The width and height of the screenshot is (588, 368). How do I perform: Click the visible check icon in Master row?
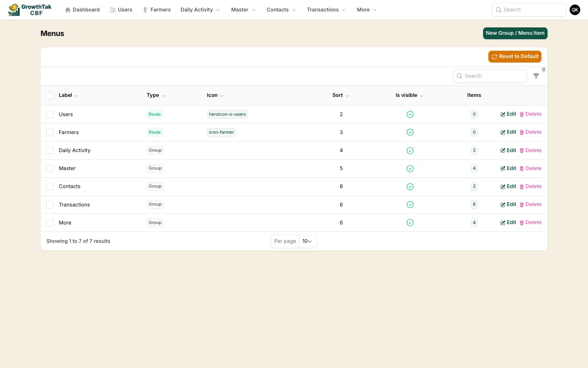410,168
